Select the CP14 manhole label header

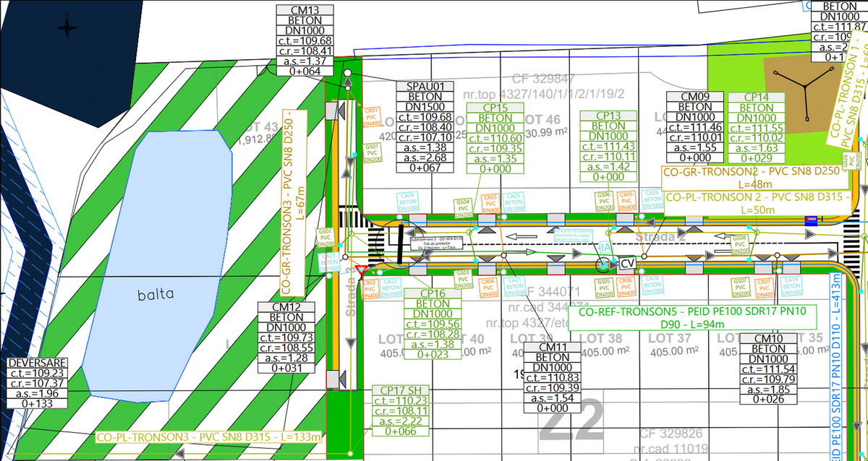756,97
